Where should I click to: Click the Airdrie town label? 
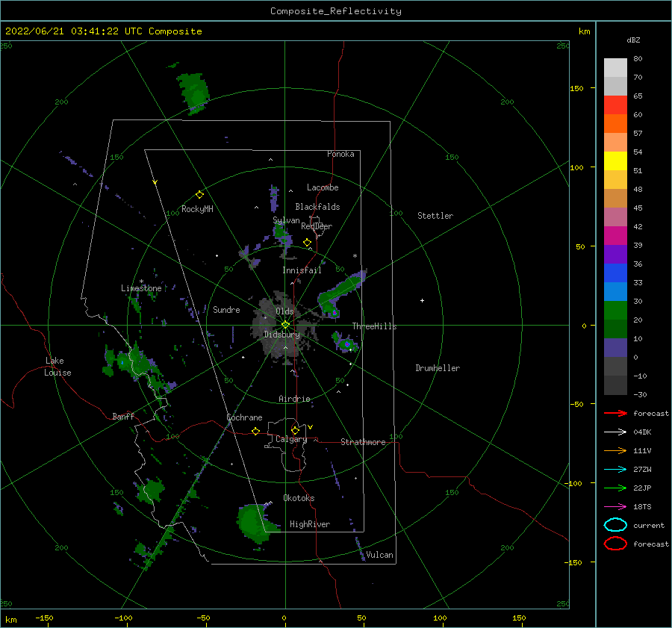[294, 399]
